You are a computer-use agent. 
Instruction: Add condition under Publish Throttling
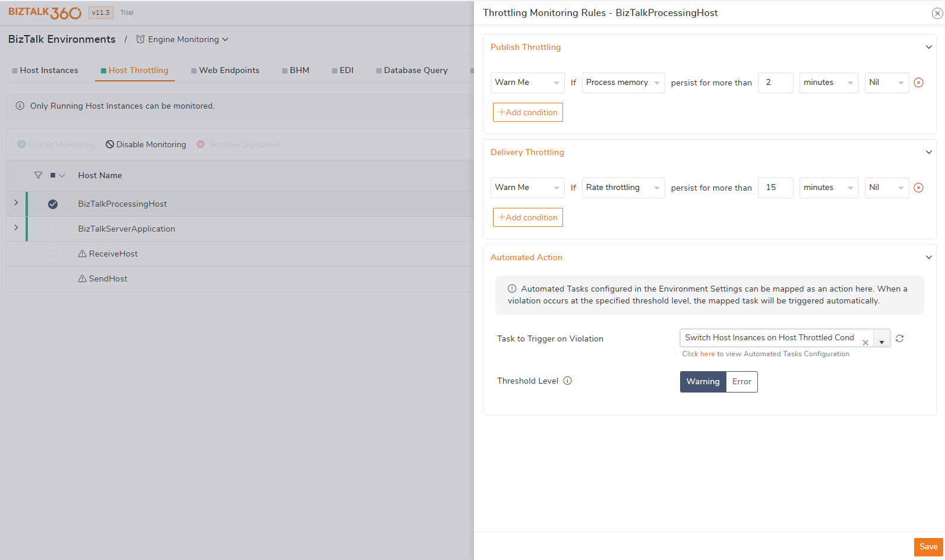point(528,112)
